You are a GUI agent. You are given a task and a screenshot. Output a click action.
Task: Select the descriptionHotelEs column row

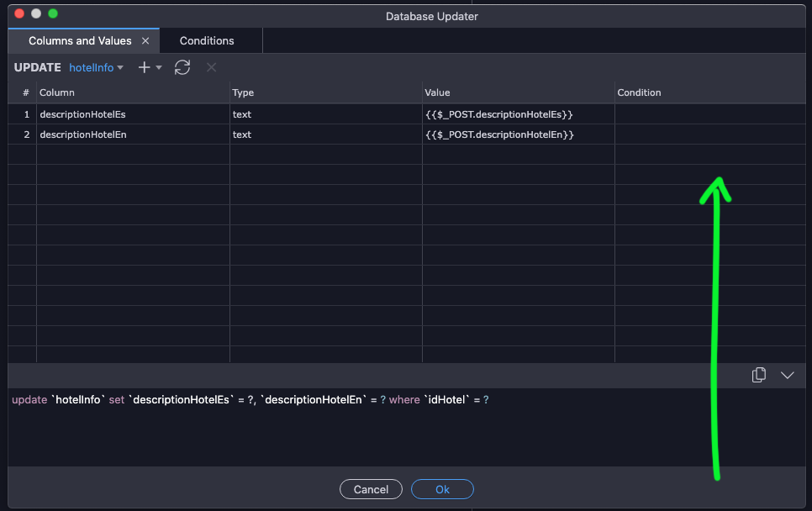(x=407, y=114)
